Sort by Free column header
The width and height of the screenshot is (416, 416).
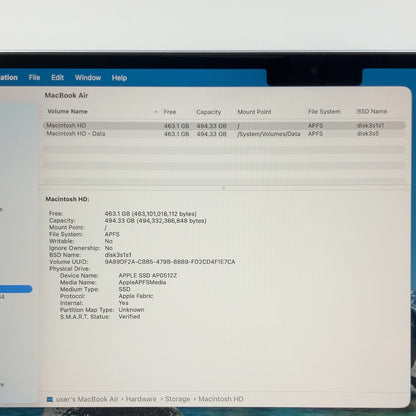(170, 112)
